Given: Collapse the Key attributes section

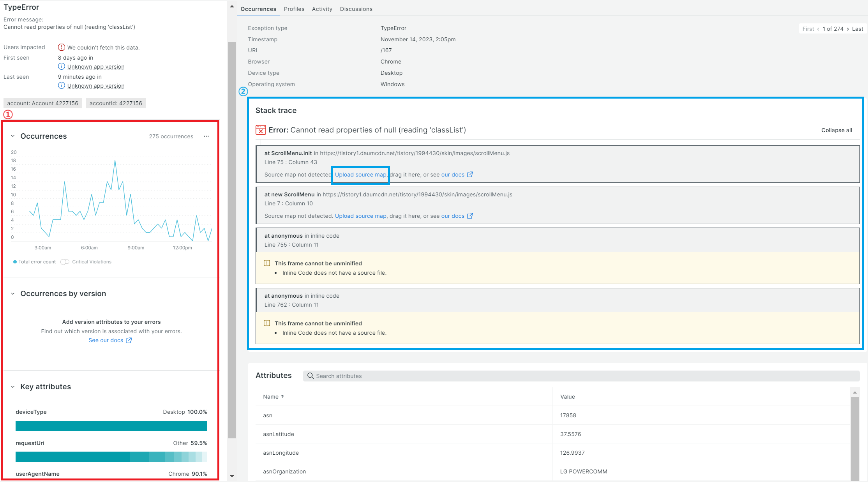Looking at the screenshot, I should point(13,387).
